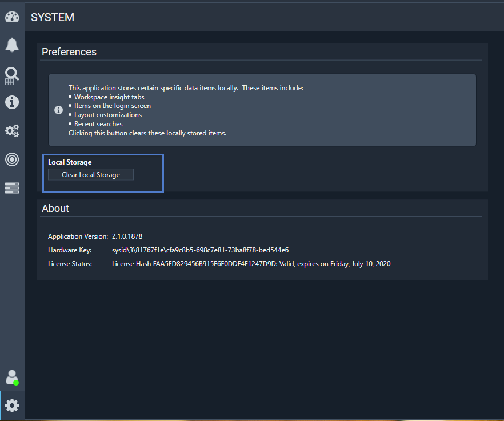Click the sidebar information circle icon
Viewport: 504px width, 421px height.
coord(12,102)
